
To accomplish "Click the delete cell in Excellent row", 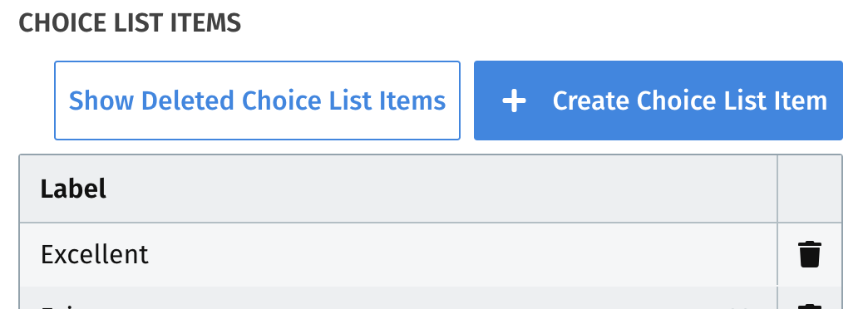I will click(x=810, y=254).
